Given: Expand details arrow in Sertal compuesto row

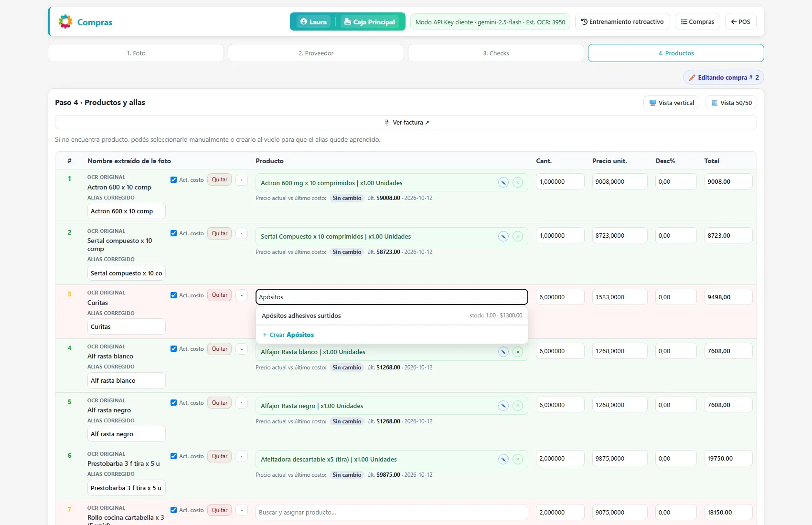Looking at the screenshot, I should (x=242, y=233).
